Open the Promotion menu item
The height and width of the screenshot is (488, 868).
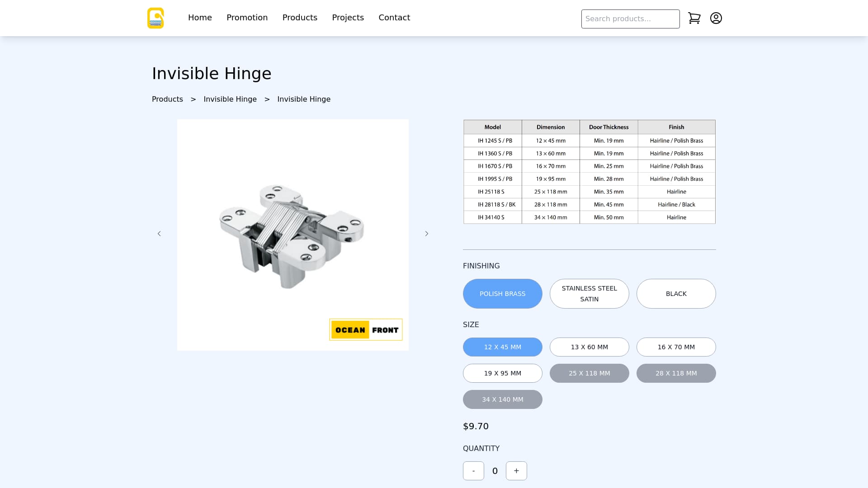click(x=247, y=18)
